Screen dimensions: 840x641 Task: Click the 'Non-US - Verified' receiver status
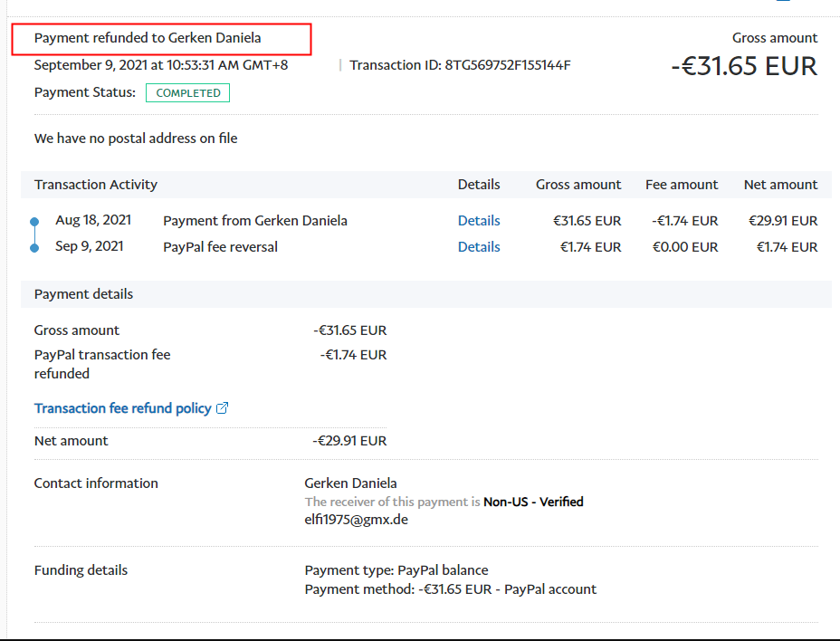(x=533, y=502)
